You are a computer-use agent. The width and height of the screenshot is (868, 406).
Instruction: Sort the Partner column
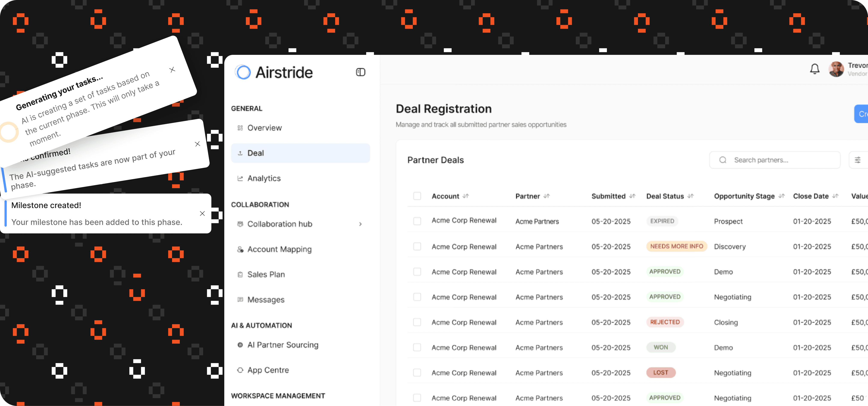547,196
